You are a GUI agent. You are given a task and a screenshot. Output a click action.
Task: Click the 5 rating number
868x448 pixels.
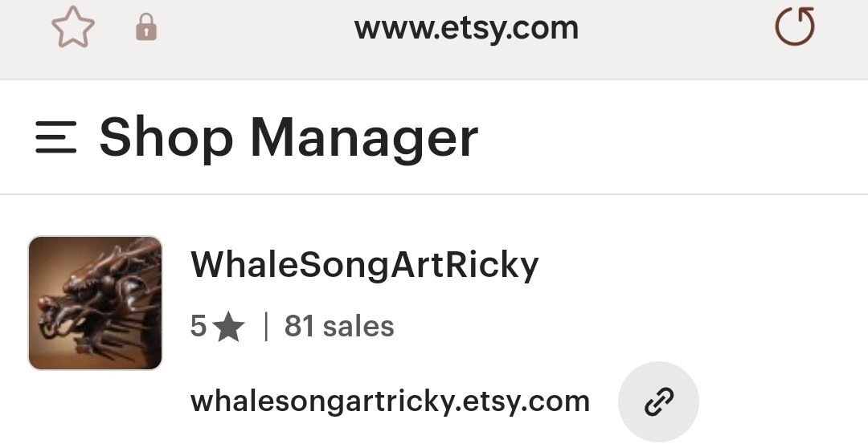(199, 327)
